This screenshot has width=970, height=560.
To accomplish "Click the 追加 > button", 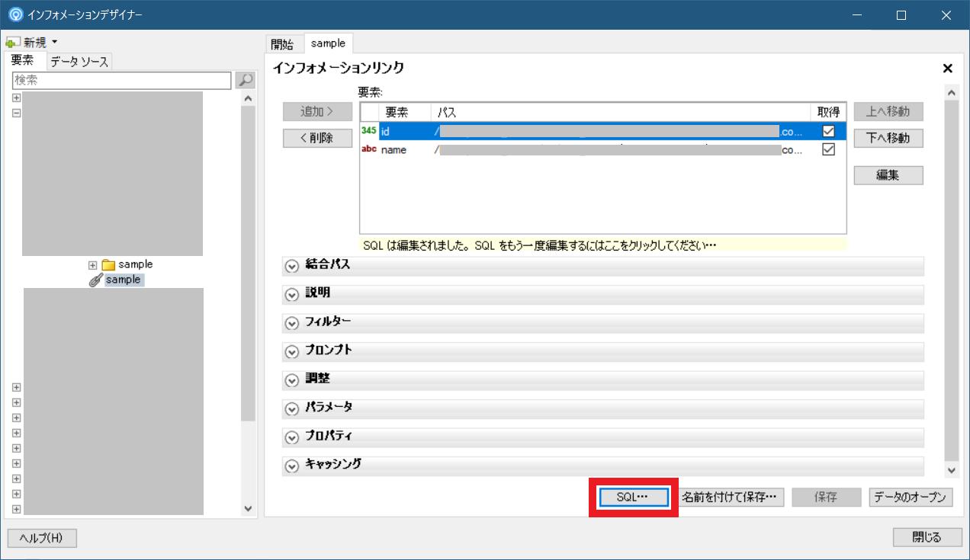I will tap(317, 112).
